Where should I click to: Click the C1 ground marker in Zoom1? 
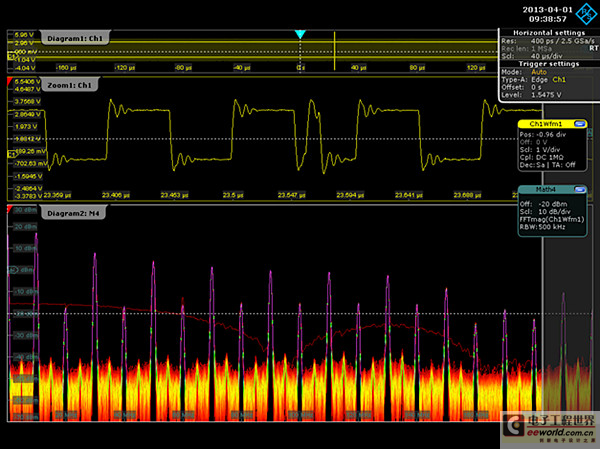point(11,154)
